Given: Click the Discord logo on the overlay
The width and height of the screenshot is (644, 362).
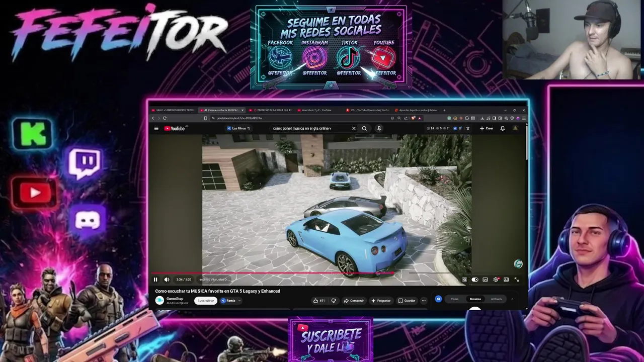Looking at the screenshot, I should point(87,220).
